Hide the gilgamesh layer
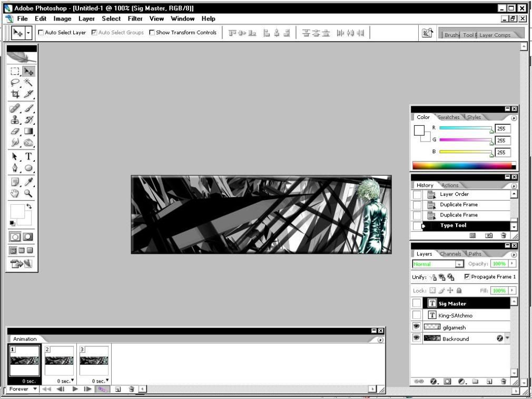This screenshot has width=532, height=399. [416, 326]
